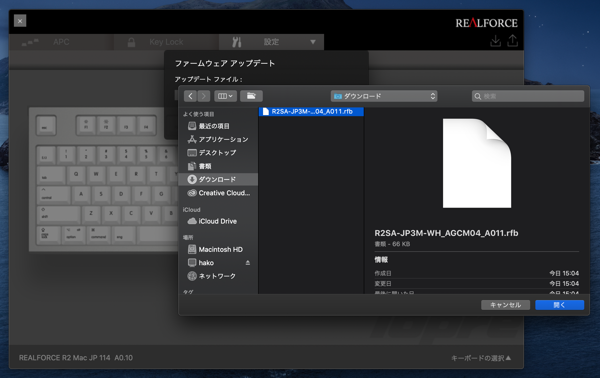
Task: Click the Creative Cloud icon in the sidebar
Action: (192, 193)
